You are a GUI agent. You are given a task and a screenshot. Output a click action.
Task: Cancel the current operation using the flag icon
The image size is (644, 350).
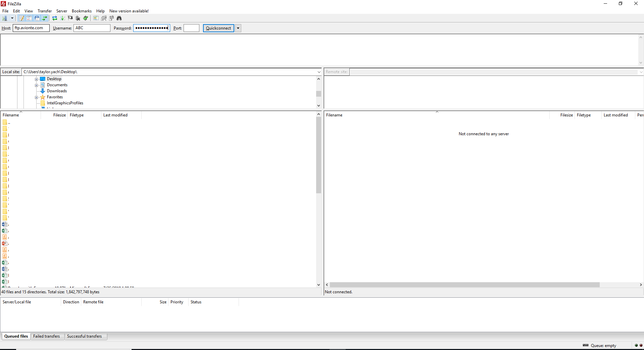click(70, 18)
